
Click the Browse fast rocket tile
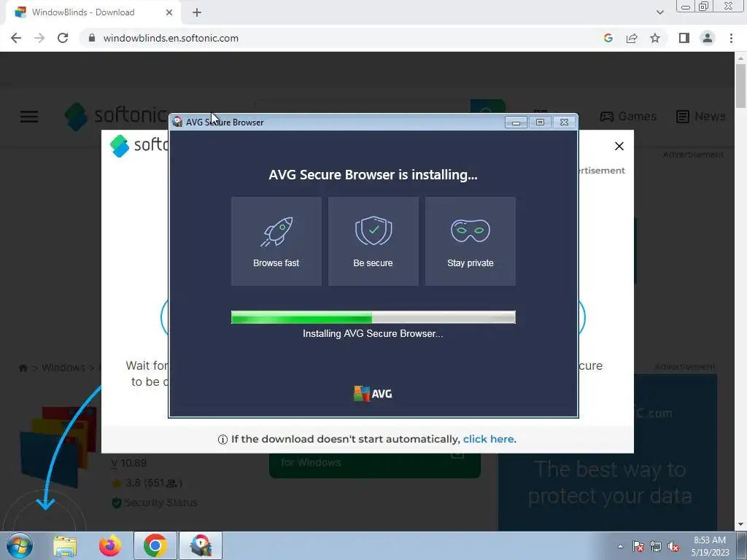pyautogui.click(x=276, y=241)
